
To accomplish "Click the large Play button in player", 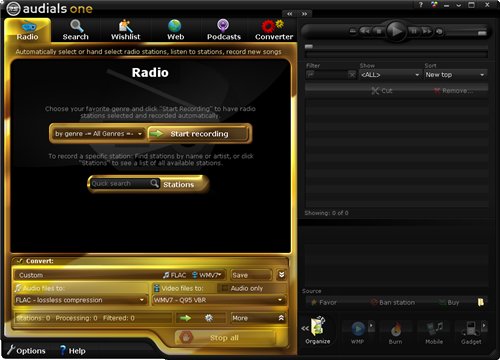I will click(x=396, y=31).
